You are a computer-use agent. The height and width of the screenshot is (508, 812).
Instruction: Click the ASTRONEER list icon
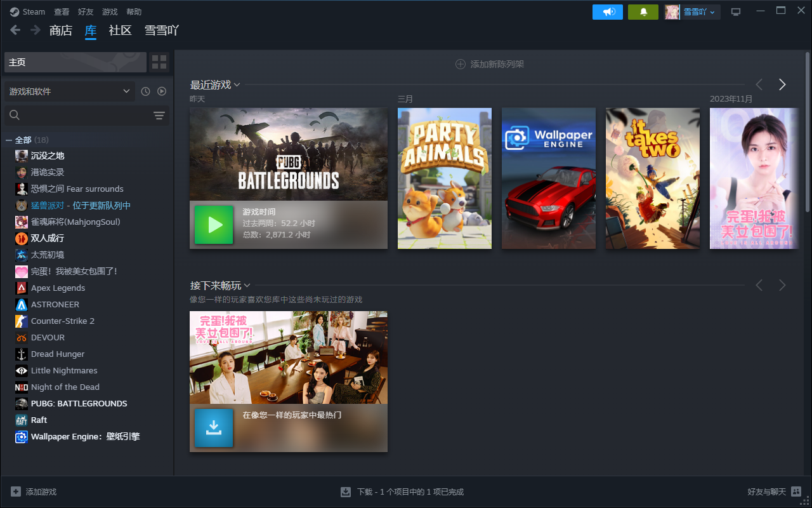[x=22, y=304]
